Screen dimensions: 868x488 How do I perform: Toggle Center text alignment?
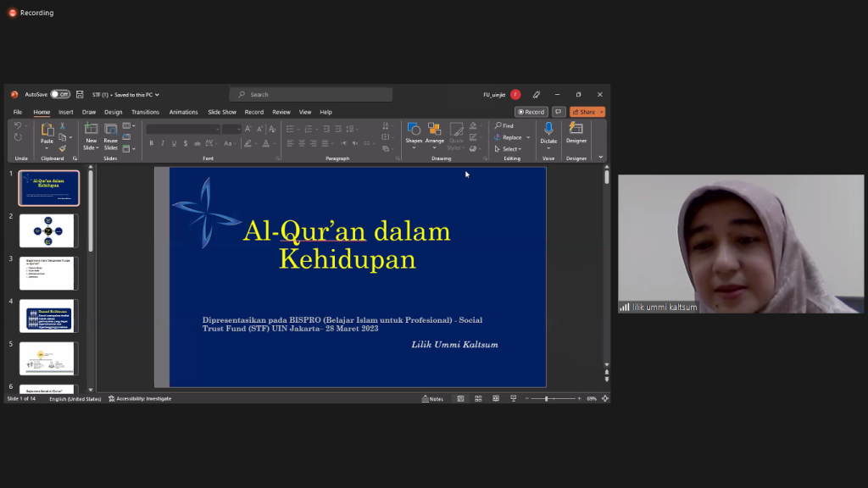coord(302,143)
